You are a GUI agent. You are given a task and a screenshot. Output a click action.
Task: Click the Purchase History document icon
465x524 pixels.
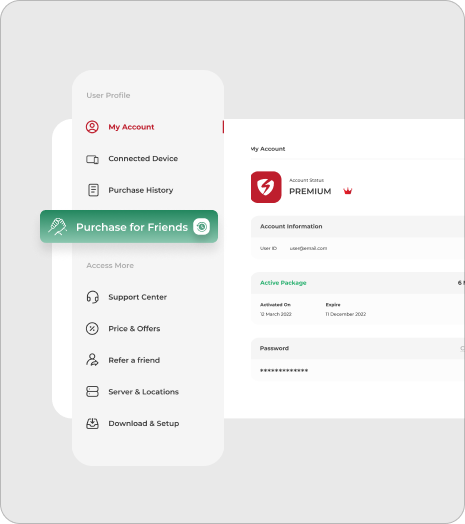pos(93,190)
